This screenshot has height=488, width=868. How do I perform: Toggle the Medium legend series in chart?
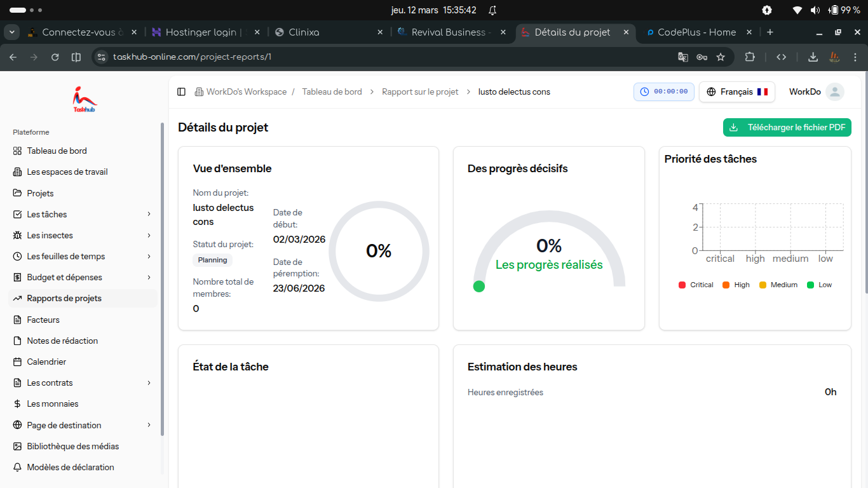click(778, 285)
